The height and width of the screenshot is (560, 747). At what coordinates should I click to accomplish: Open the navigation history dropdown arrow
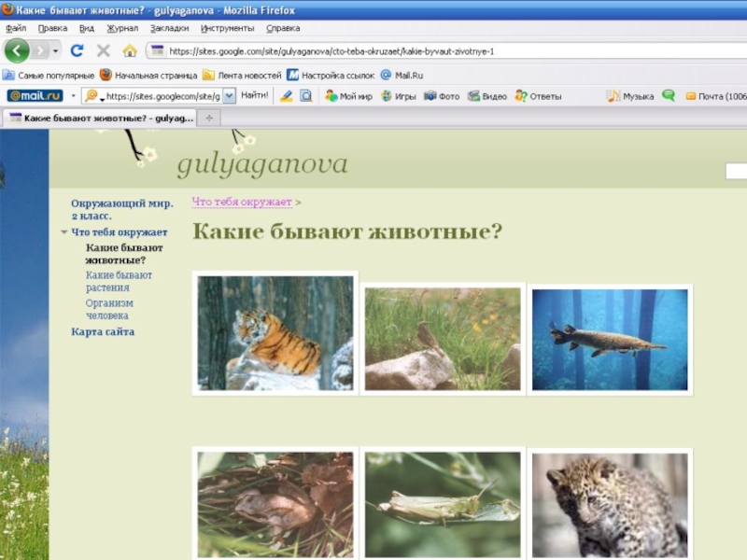56,50
